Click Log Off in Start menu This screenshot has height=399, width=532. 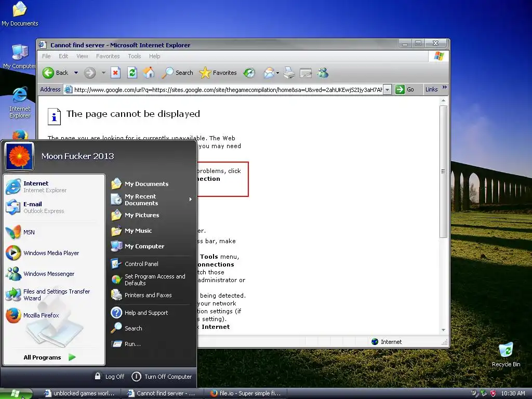pos(109,377)
